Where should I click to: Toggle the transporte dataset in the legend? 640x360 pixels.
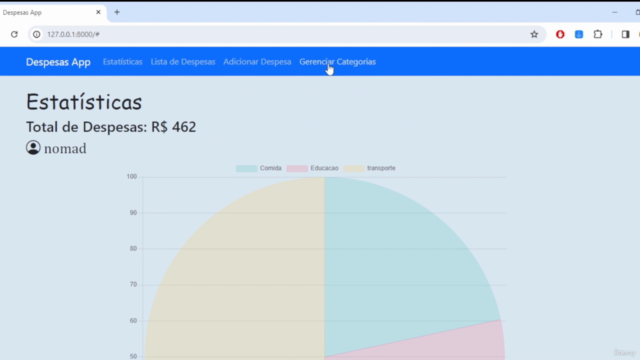coord(369,168)
